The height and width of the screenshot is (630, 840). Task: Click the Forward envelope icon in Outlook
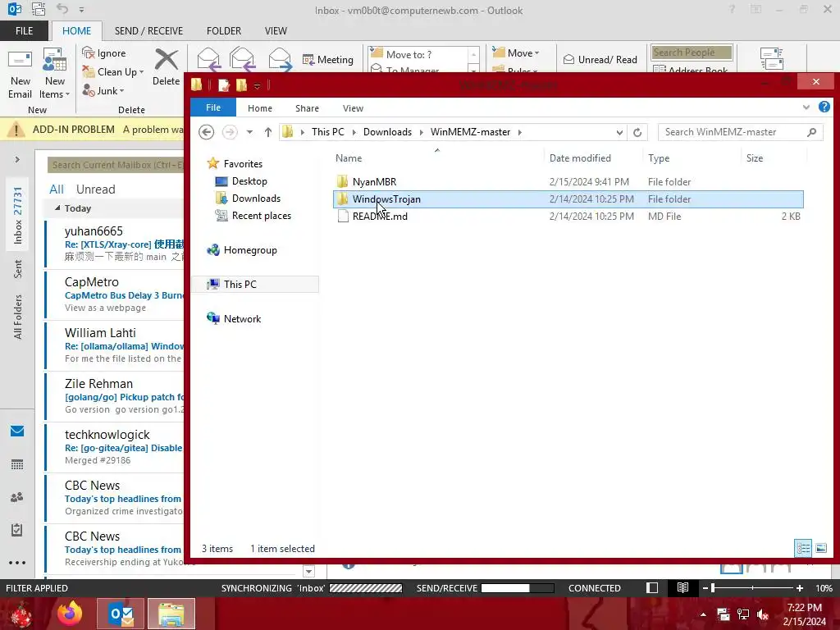(x=280, y=59)
